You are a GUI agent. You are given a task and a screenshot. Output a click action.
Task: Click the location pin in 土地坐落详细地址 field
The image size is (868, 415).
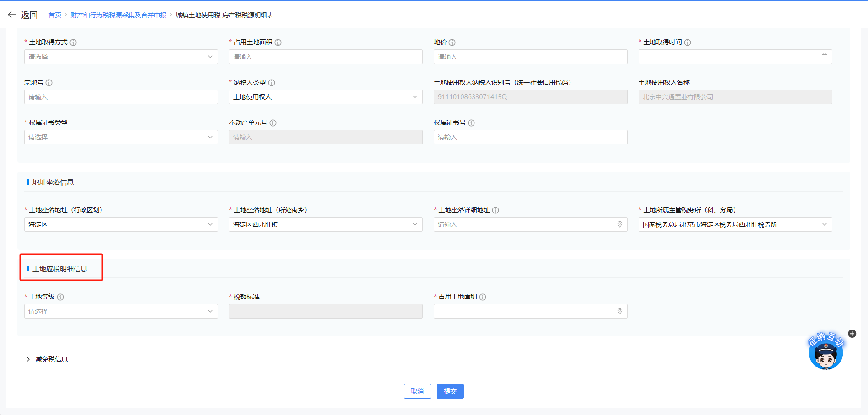point(620,224)
